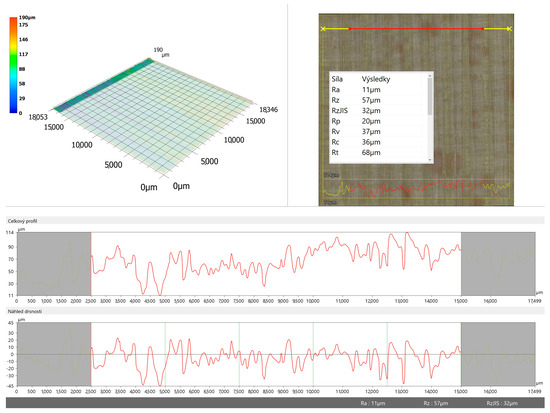Click the height color scale legend bar

click(x=13, y=65)
